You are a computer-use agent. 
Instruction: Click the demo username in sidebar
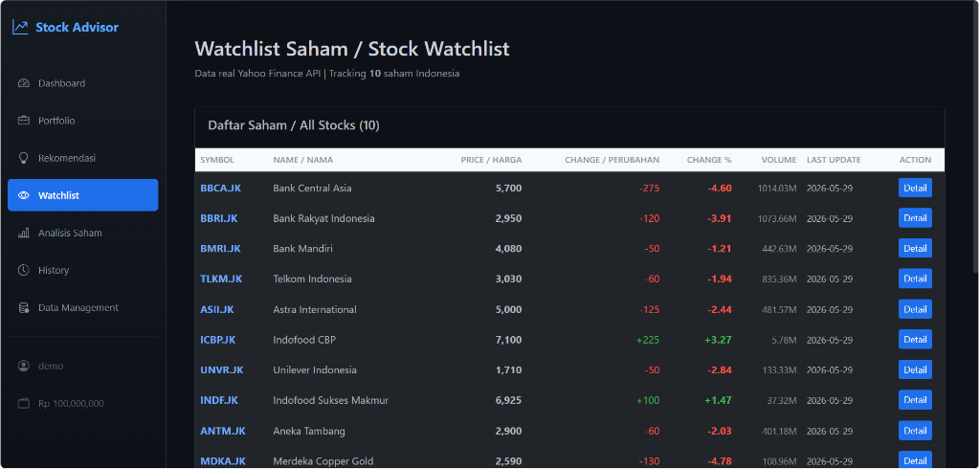click(51, 366)
